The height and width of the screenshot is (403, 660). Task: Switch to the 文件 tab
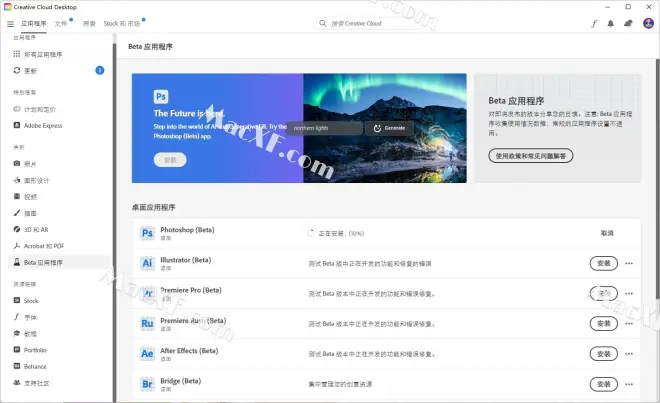[62, 22]
